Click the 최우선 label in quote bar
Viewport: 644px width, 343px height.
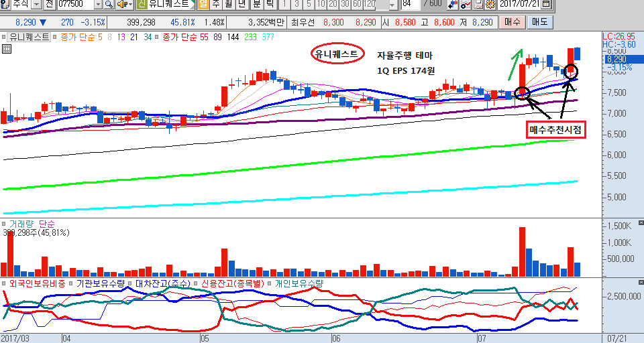(x=303, y=22)
